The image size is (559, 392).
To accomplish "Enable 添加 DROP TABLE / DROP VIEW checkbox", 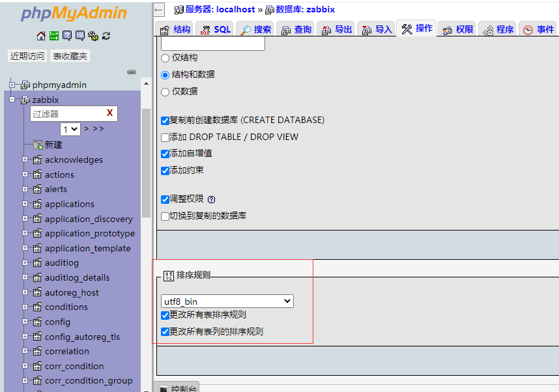I will 165,137.
